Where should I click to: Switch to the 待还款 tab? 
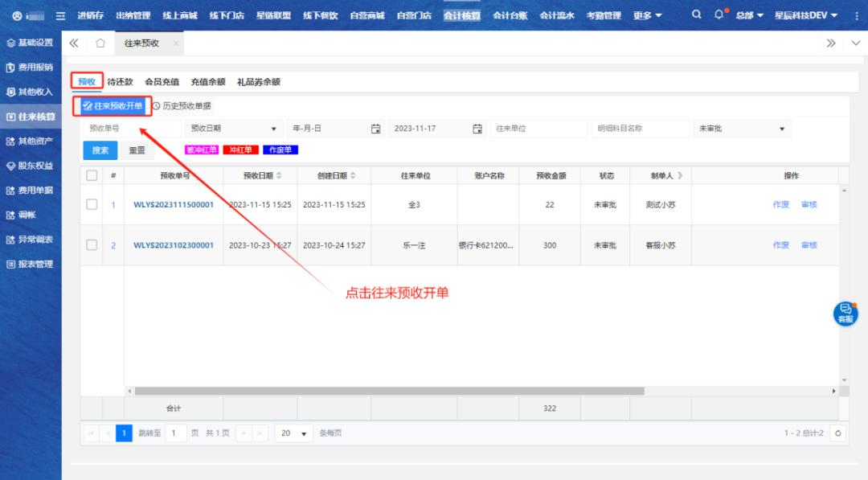(x=120, y=82)
